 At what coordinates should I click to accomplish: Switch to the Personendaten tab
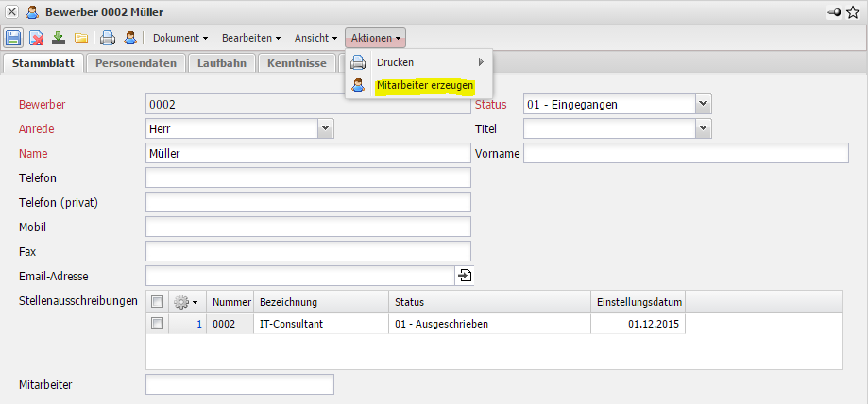(136, 63)
